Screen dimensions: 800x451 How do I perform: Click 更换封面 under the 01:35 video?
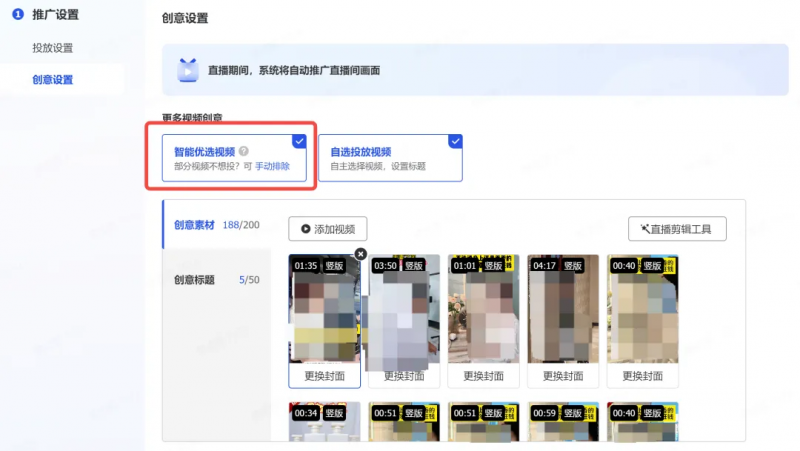(x=324, y=376)
